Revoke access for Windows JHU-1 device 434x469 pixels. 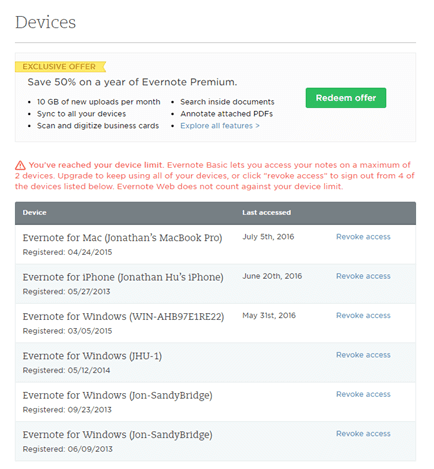[x=363, y=355]
